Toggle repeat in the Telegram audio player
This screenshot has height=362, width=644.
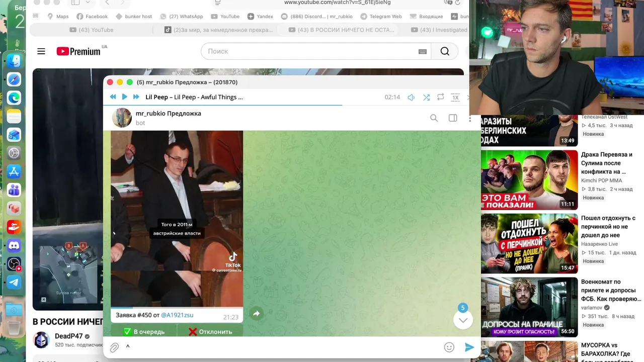[441, 97]
